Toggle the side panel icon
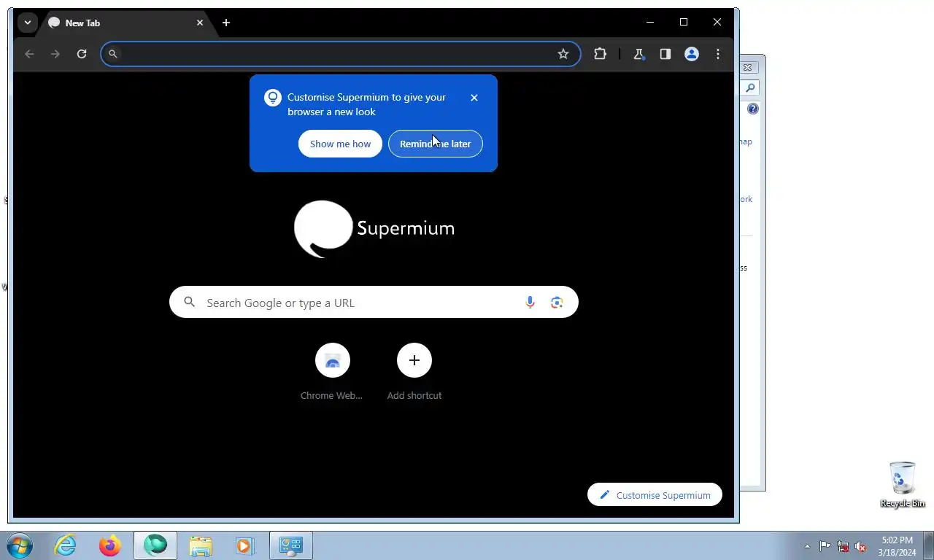The image size is (934, 560). (665, 54)
